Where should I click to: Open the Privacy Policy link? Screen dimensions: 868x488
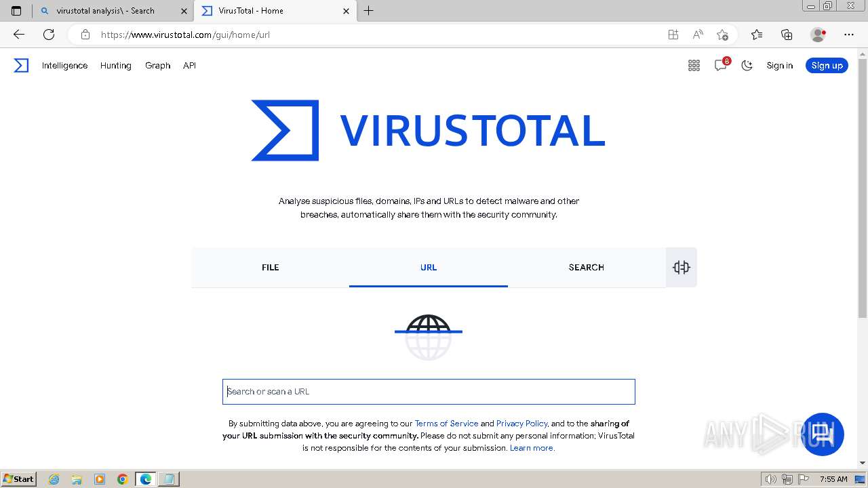(521, 423)
